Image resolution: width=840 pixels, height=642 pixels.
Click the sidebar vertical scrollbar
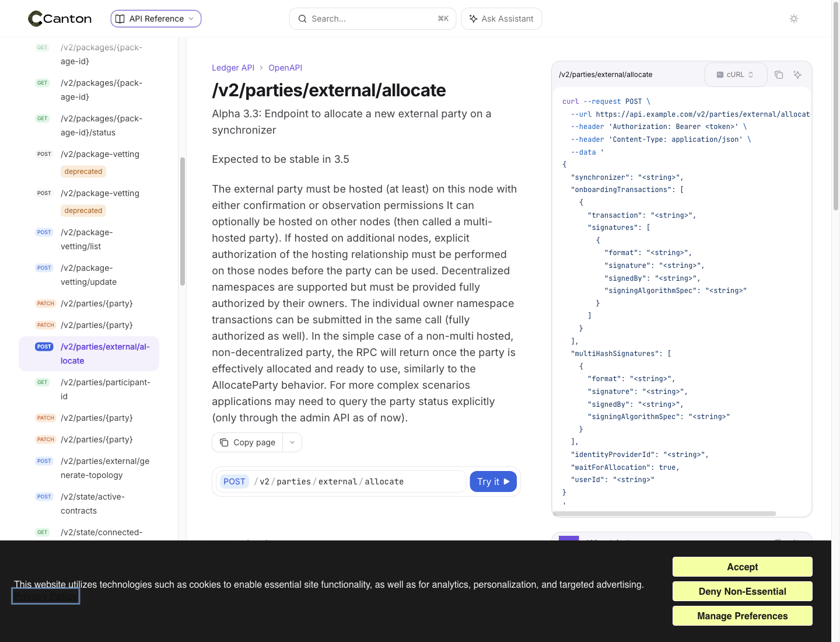coord(183,222)
